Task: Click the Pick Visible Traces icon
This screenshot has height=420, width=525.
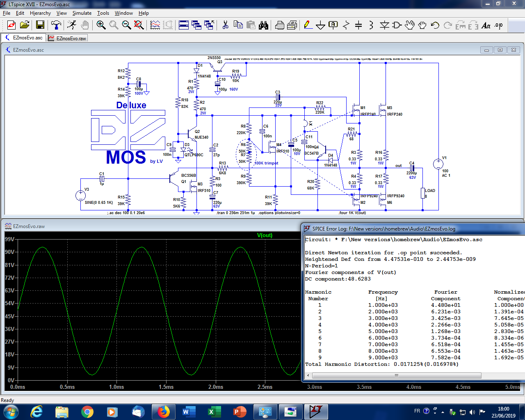Action: [155, 25]
